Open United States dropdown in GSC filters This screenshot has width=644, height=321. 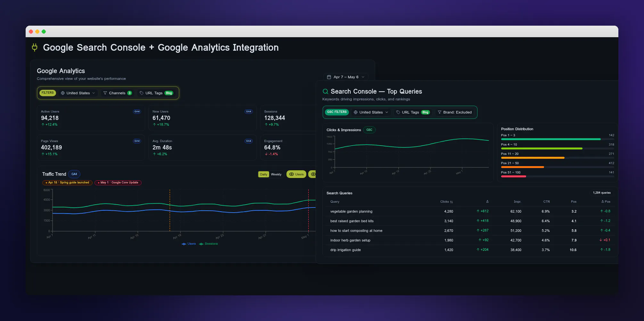click(371, 112)
